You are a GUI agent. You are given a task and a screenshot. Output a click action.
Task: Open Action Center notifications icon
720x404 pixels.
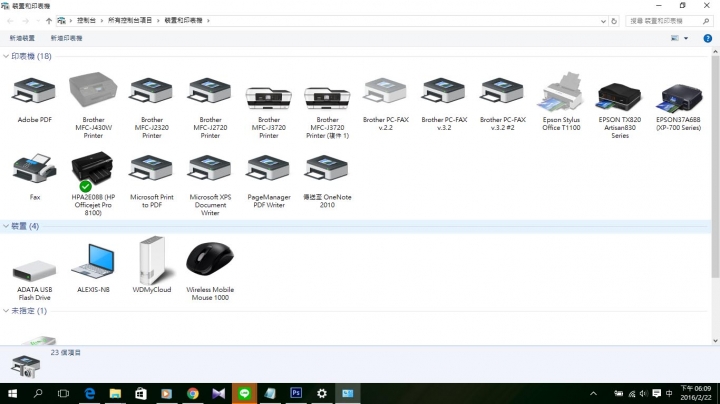pos(657,393)
